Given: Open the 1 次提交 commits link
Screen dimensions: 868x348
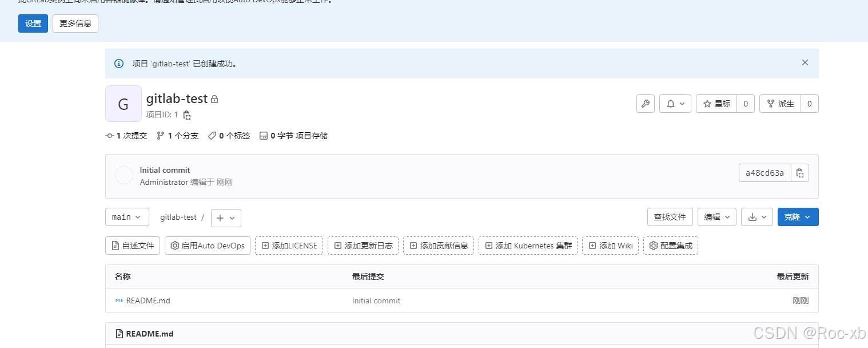Looking at the screenshot, I should 126,136.
